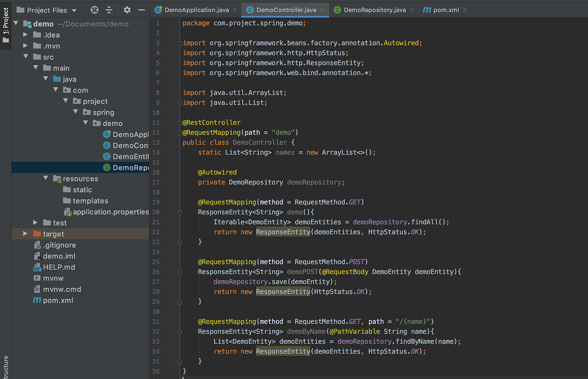Open the Project Files view dropdown
Viewport: 588px width, 379px height.
tap(73, 10)
